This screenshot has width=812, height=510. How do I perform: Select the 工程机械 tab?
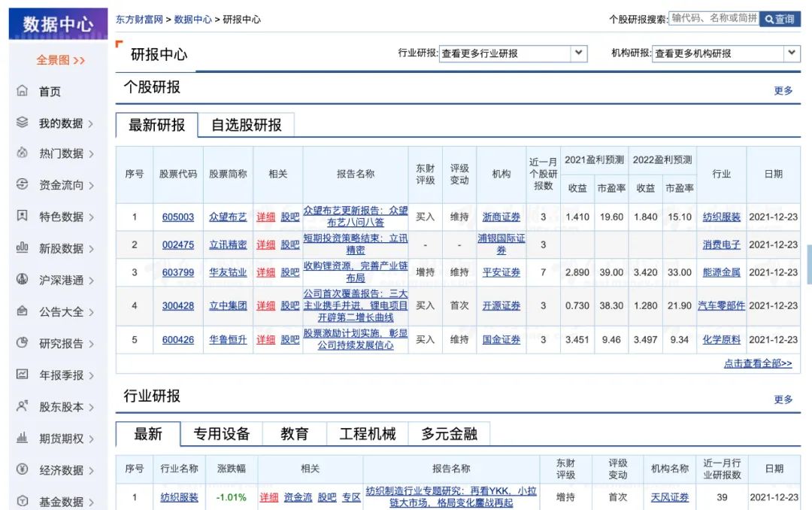pos(368,434)
